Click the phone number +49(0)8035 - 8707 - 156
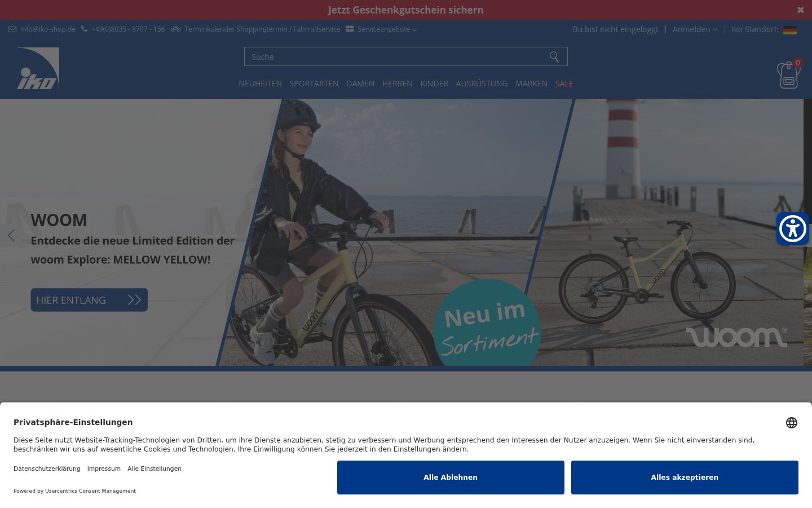This screenshot has width=812, height=508. coord(128,29)
